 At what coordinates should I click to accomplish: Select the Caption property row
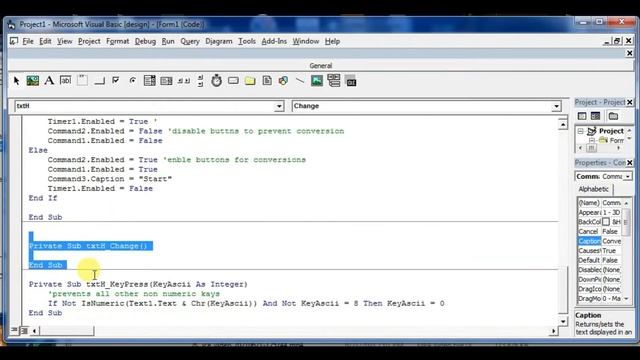600,241
